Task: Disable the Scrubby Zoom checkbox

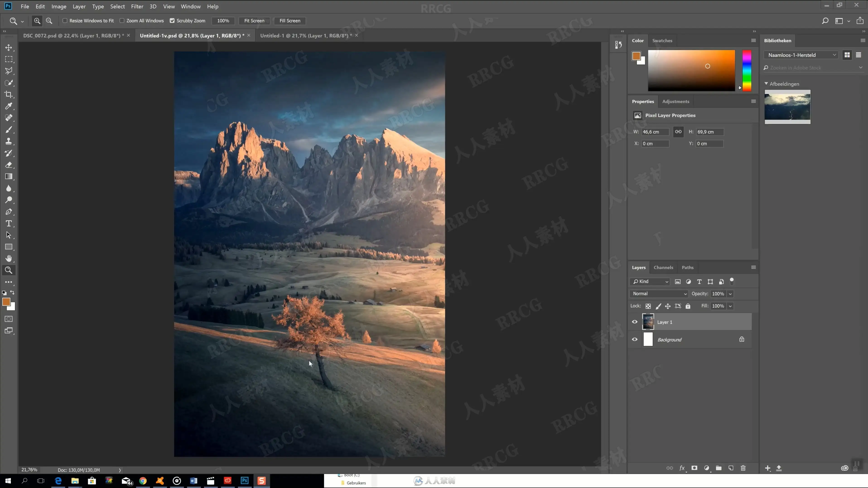Action: point(172,21)
